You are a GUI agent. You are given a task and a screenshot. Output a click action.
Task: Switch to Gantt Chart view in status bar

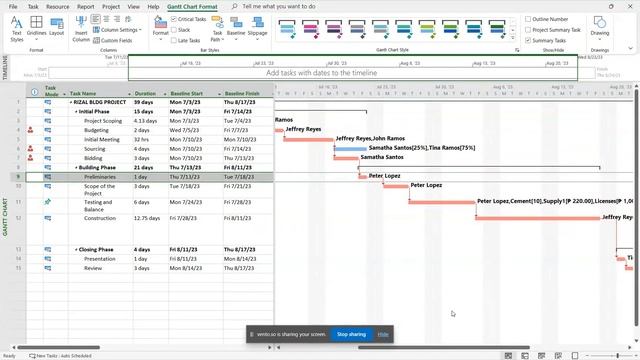click(x=508, y=356)
